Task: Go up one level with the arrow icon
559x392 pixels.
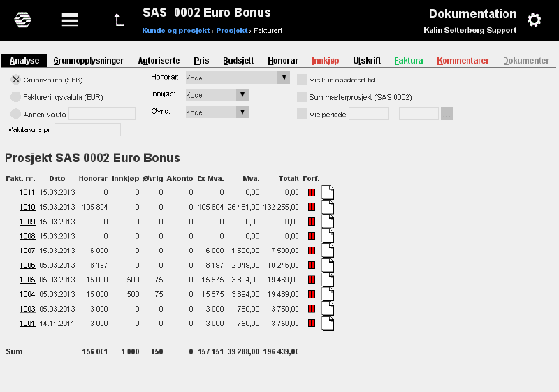Action: pos(119,20)
